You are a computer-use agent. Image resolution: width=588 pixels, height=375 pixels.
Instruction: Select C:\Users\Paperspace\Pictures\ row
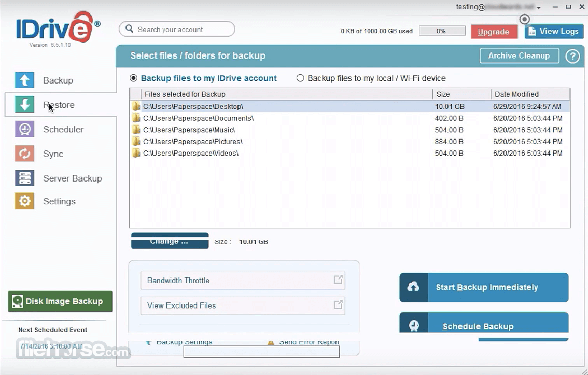coord(350,142)
